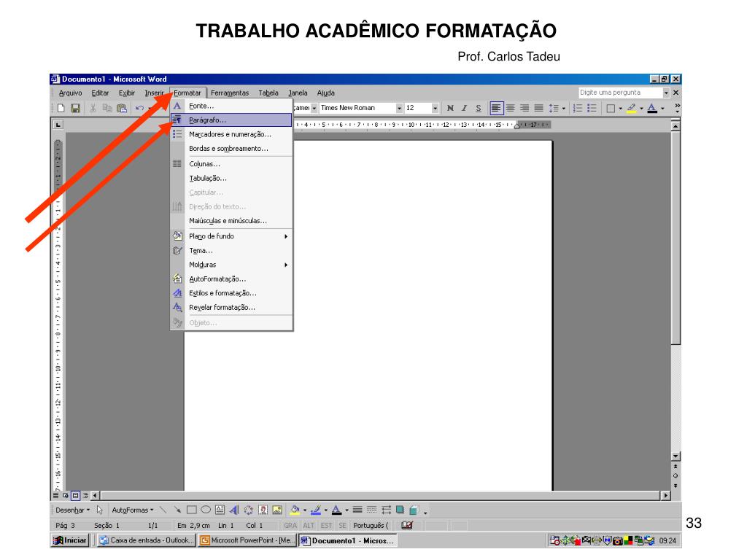This screenshot has width=747, height=560.
Task: Open the font size 12 dropdown
Action: [x=435, y=108]
